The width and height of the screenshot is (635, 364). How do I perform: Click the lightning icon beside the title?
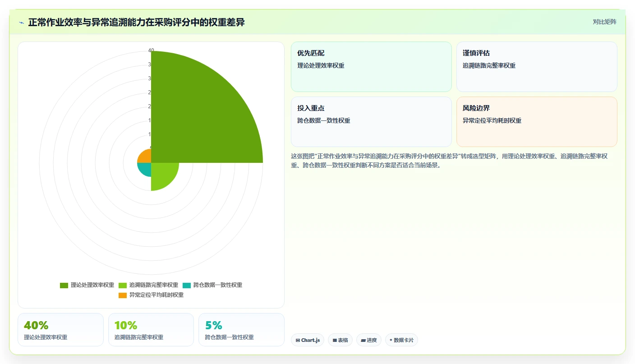22,23
